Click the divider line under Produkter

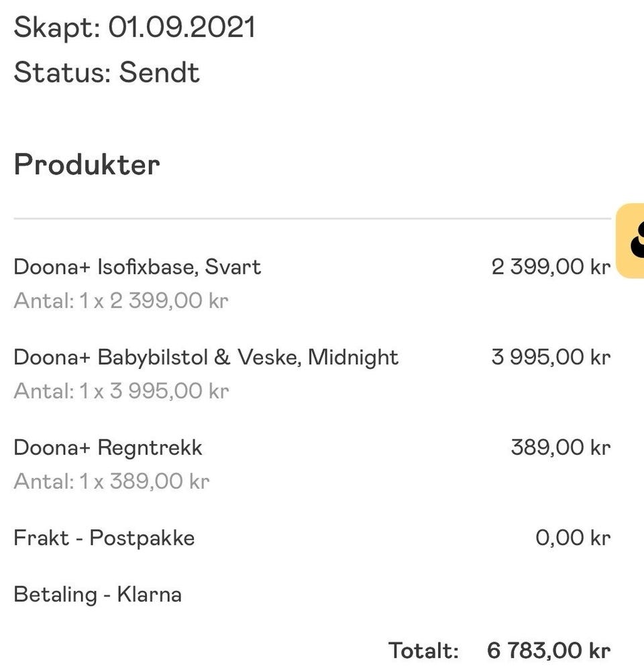(313, 219)
